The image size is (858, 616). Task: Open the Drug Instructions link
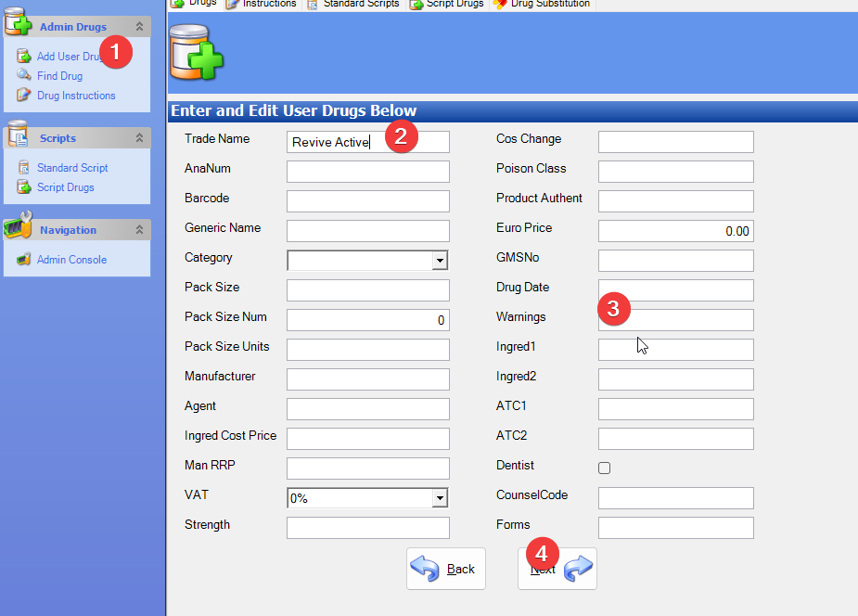[x=76, y=96]
